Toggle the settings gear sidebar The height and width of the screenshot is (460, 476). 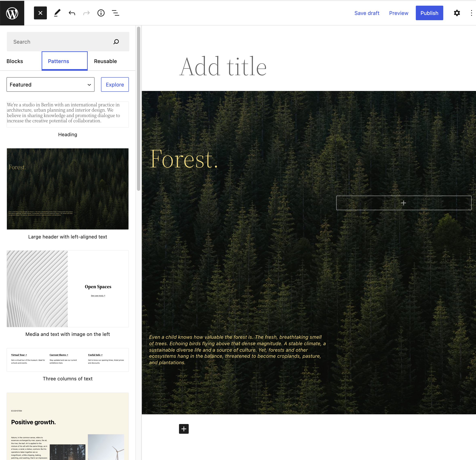tap(457, 13)
